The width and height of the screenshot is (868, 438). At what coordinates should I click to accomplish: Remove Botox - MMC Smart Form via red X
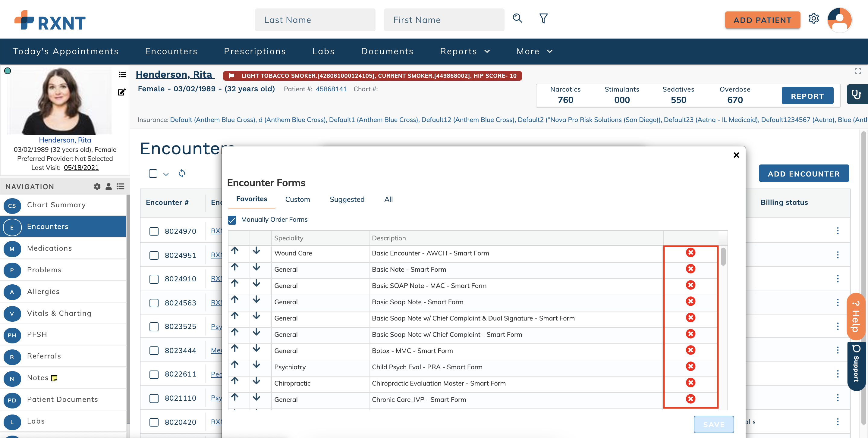pos(691,350)
